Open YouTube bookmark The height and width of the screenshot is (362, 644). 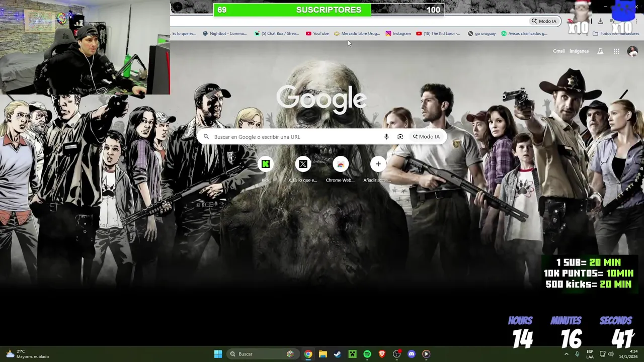pyautogui.click(x=317, y=34)
